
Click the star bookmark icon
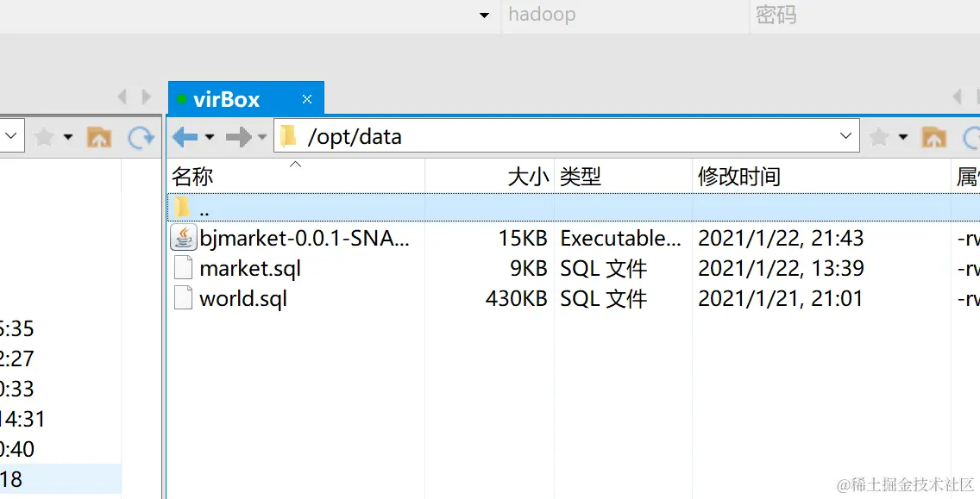coord(877,135)
